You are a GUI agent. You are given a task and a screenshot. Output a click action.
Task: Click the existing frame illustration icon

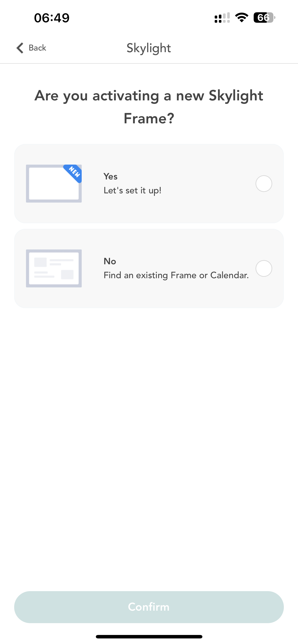(x=54, y=268)
